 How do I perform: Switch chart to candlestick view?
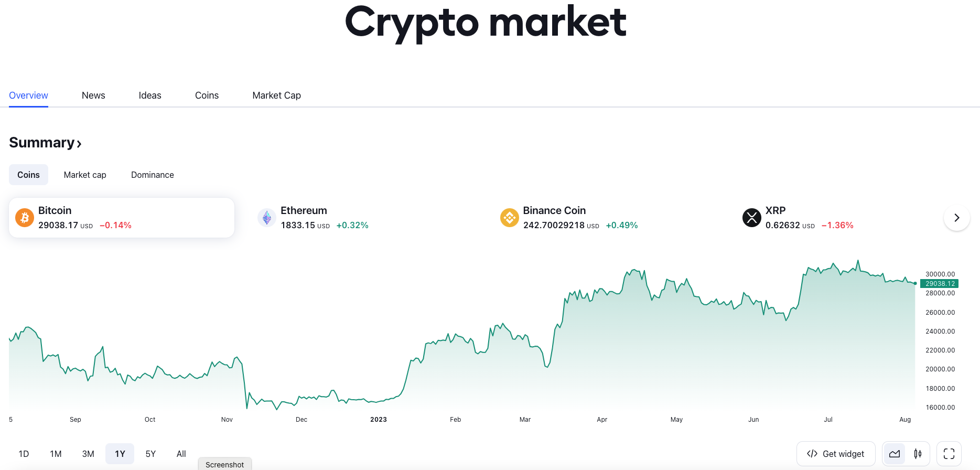point(918,453)
